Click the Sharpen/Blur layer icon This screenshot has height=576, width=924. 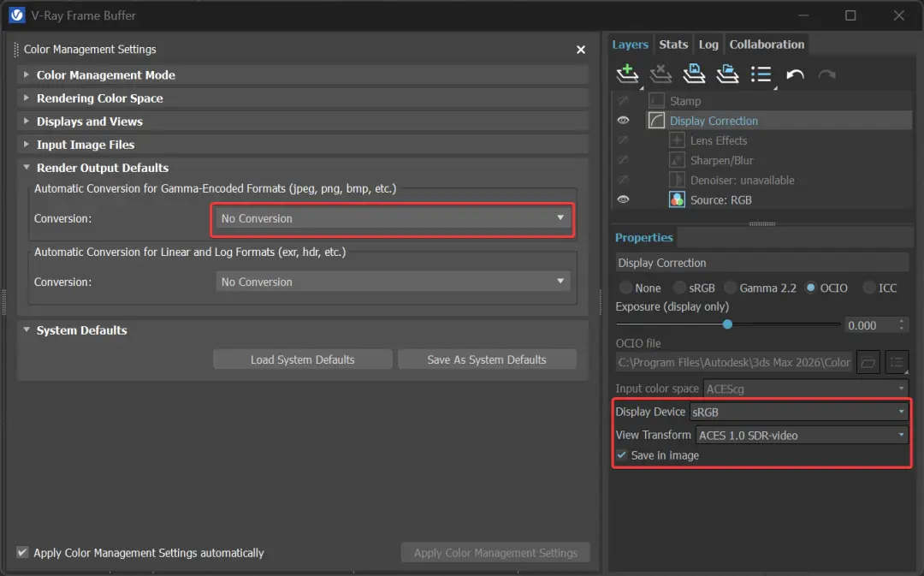pos(677,160)
